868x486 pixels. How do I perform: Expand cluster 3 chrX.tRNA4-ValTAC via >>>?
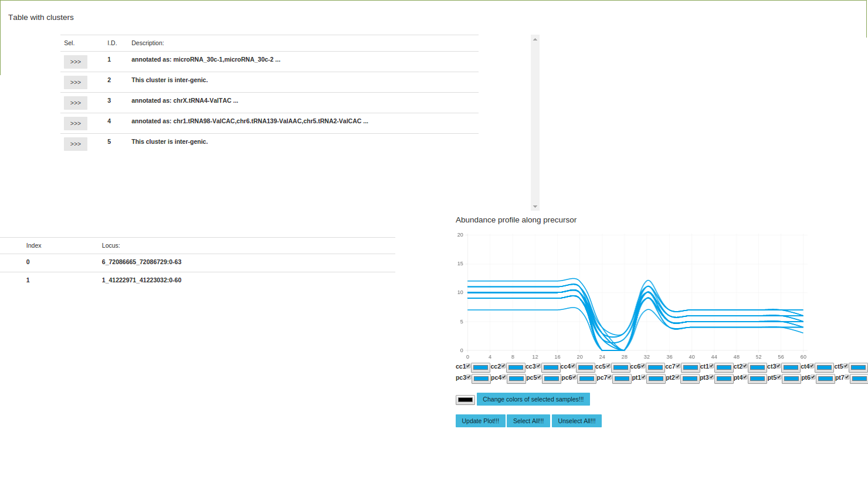[x=76, y=103]
